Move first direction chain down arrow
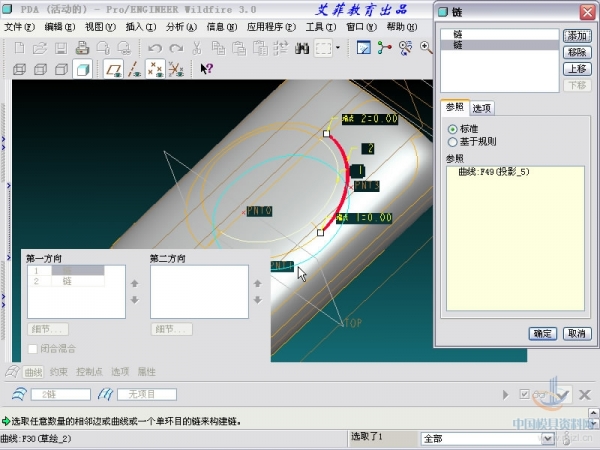This screenshot has width=600, height=450. click(134, 300)
